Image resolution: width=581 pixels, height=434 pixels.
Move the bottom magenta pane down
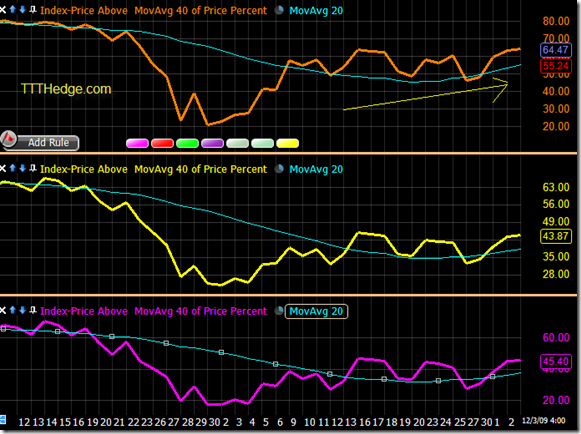tap(23, 310)
